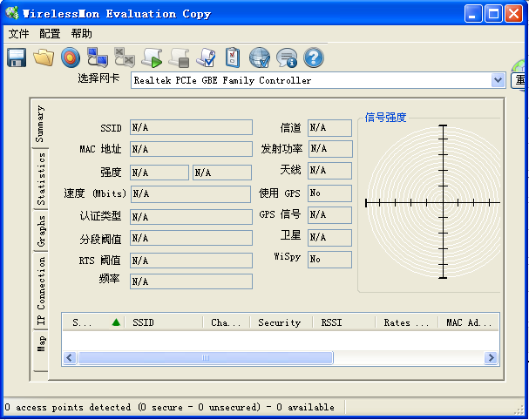Start logging with green play scroll icon
529x420 pixels.
[152, 58]
